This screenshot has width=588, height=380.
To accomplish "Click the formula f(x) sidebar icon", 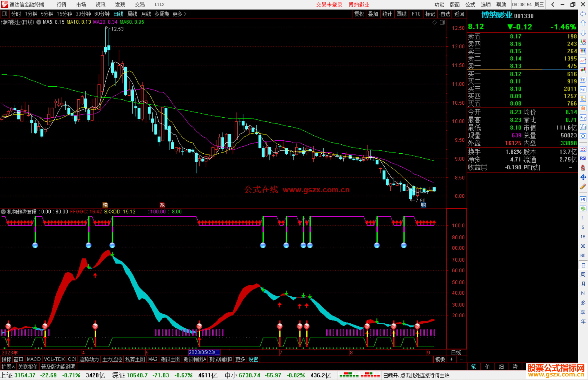I will click(583, 127).
